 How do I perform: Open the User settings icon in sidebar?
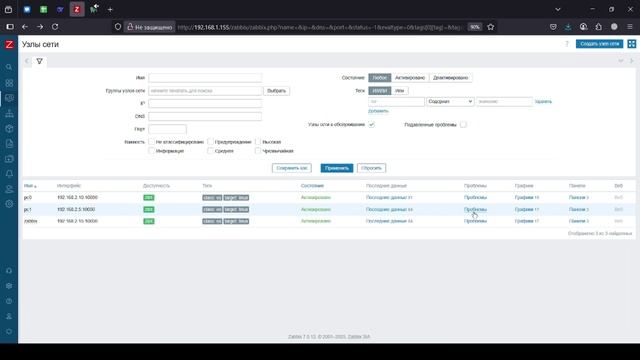[9, 316]
